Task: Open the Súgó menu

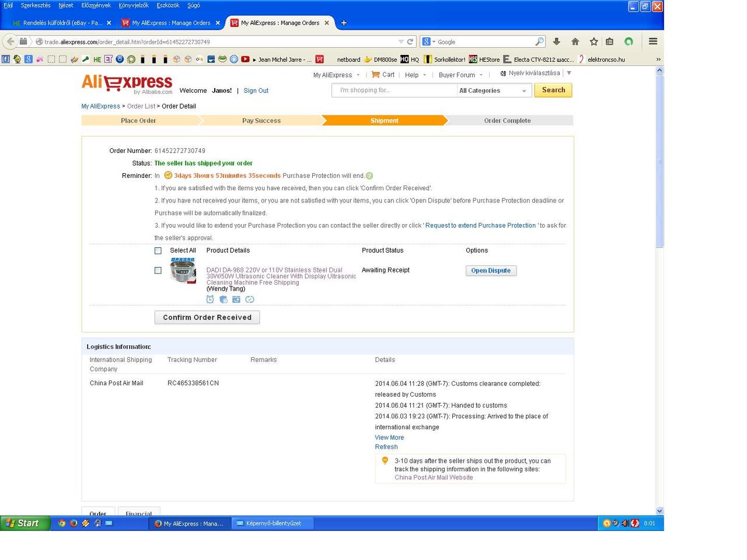Action: (194, 5)
